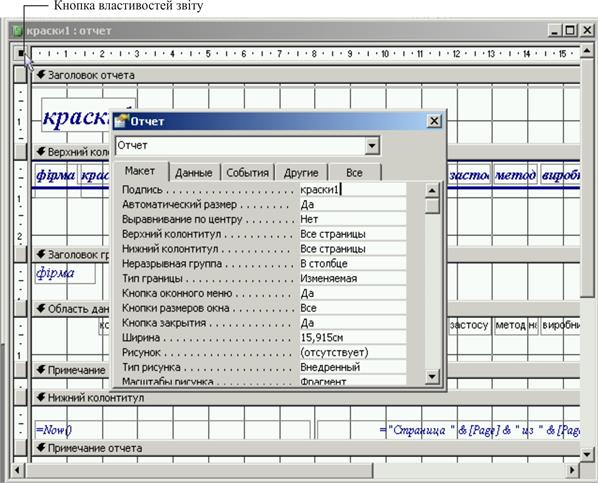Click the Ширина property label
Image resolution: width=598 pixels, height=483 pixels.
coord(141,338)
